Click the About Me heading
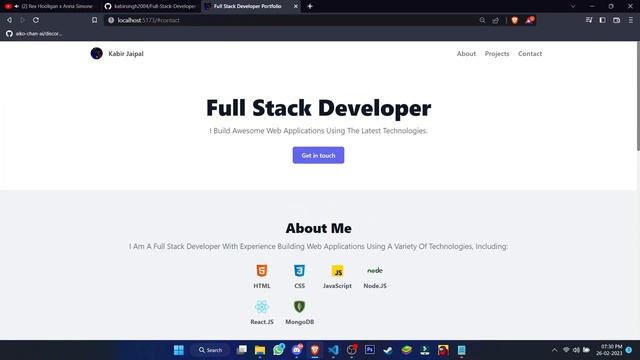The width and height of the screenshot is (640, 360). click(x=318, y=228)
